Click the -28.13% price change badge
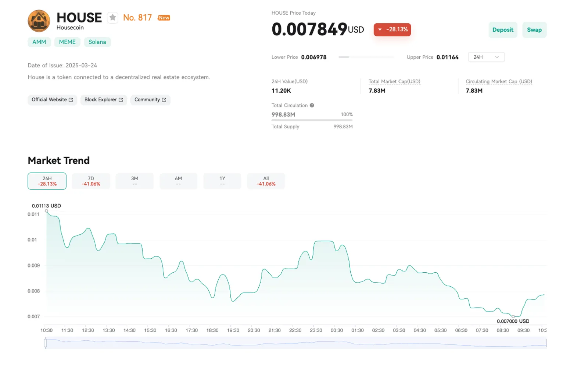Screen dimensions: 588x365 [x=392, y=29]
